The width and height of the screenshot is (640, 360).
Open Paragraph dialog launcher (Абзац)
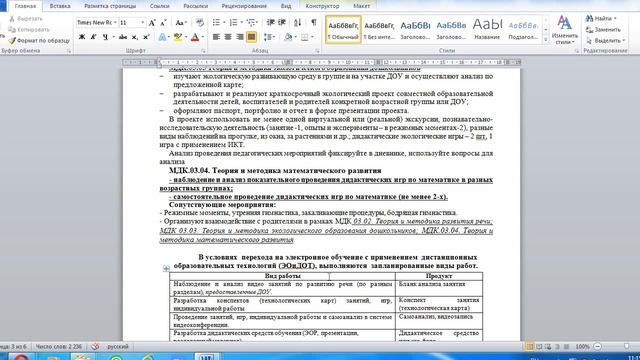[x=317, y=51]
